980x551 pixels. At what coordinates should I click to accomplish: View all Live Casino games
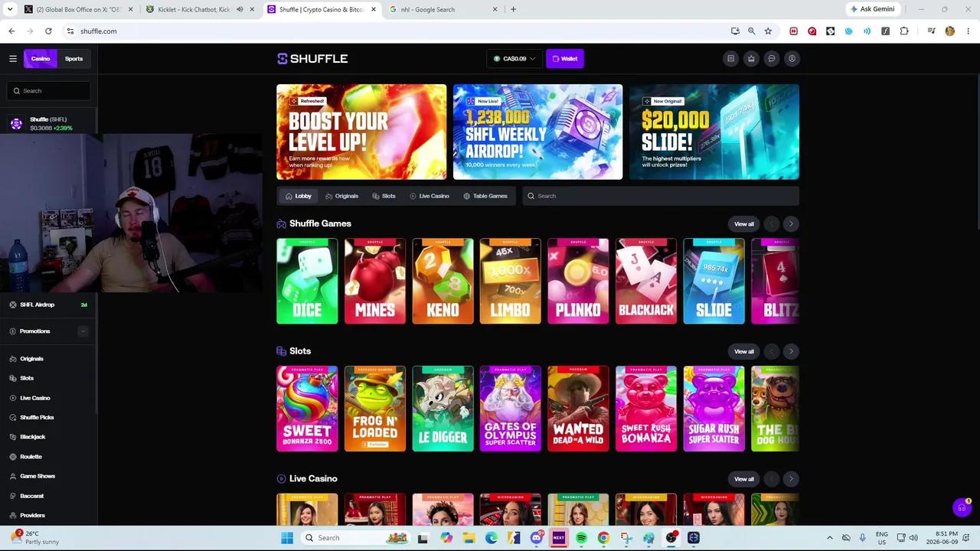tap(744, 479)
